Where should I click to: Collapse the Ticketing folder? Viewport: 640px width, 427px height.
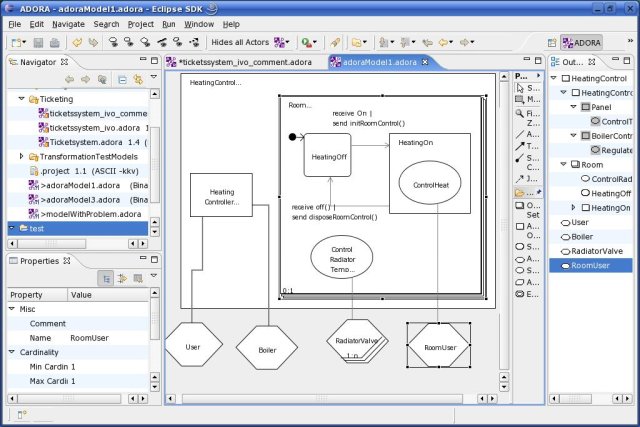pos(22,100)
